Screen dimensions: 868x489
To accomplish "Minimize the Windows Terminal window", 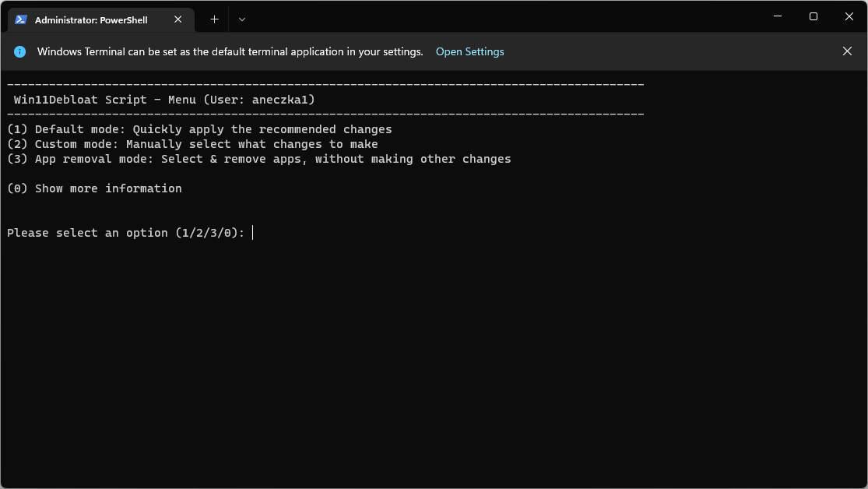I will pyautogui.click(x=777, y=16).
